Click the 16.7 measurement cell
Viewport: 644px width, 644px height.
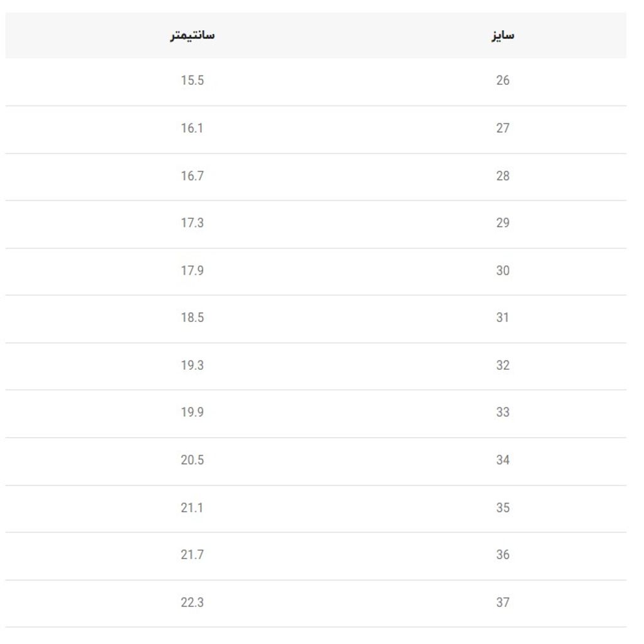192,176
